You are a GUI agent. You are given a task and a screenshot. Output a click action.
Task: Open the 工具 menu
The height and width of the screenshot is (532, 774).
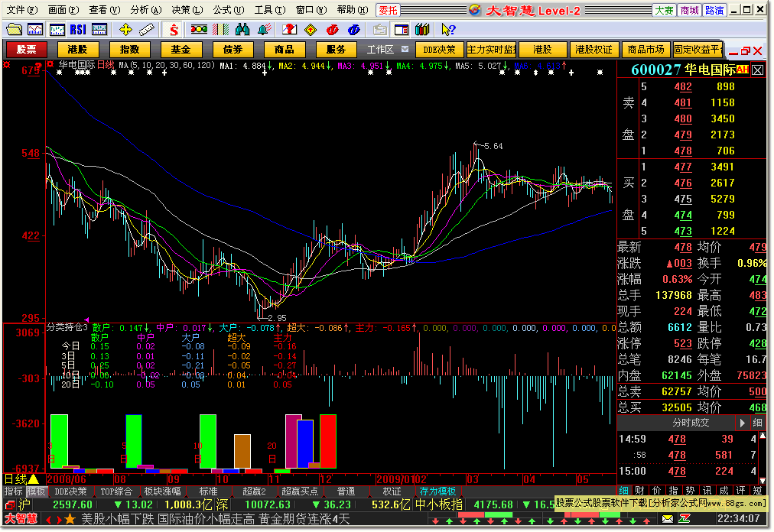pyautogui.click(x=269, y=10)
